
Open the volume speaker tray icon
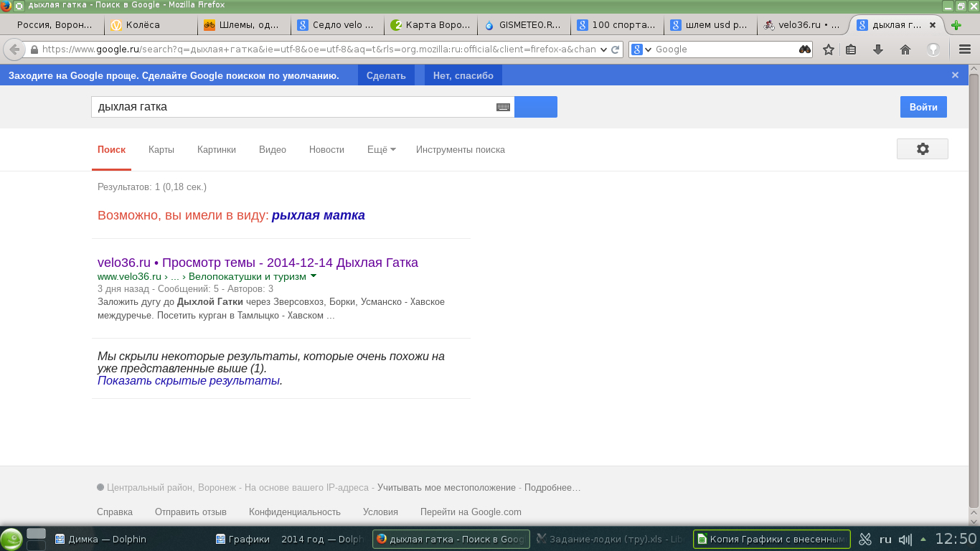coord(905,540)
